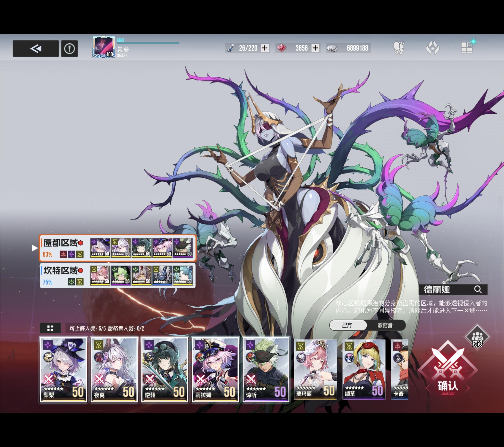The width and height of the screenshot is (504, 447).
Task: Click the 景蔓 player avatar
Action: click(x=104, y=47)
